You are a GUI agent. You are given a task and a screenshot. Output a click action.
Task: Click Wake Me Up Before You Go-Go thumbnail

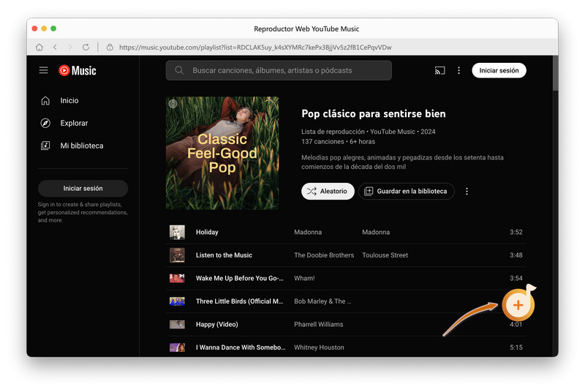177,278
